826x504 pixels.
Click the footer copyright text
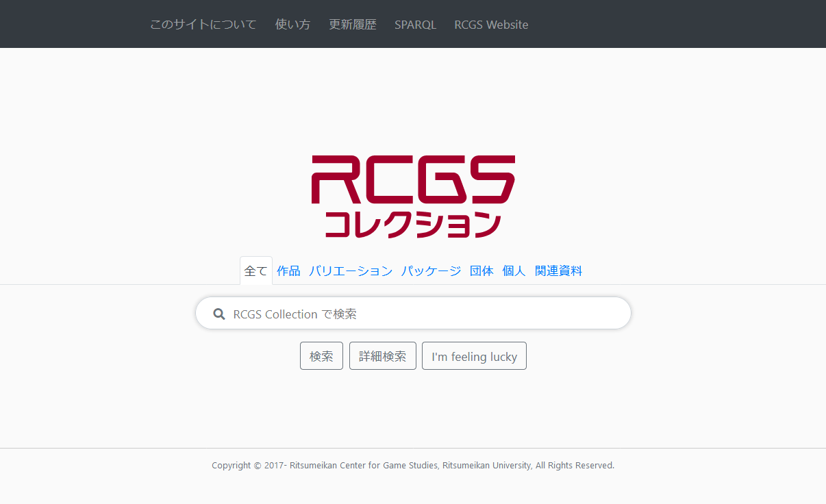(413, 466)
